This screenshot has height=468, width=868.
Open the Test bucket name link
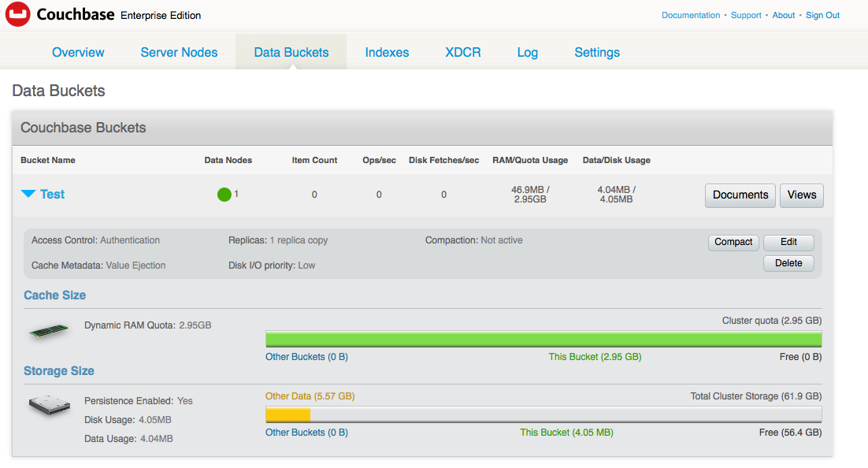tap(53, 195)
